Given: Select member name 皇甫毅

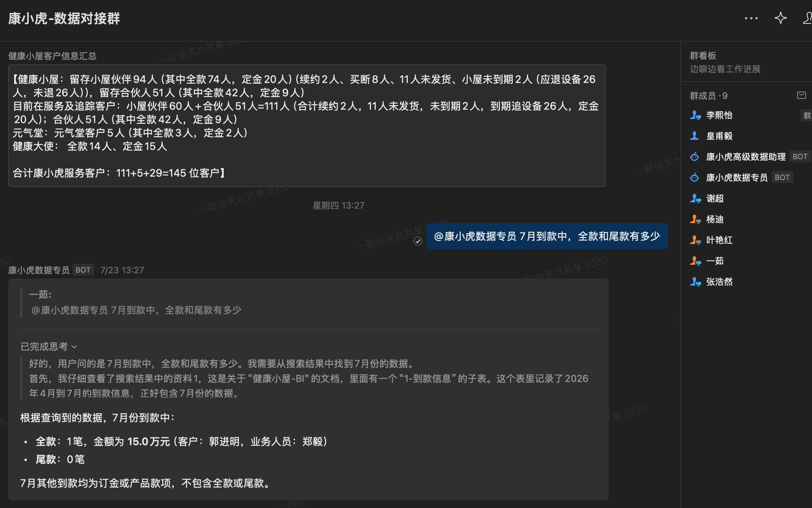Looking at the screenshot, I should point(719,136).
